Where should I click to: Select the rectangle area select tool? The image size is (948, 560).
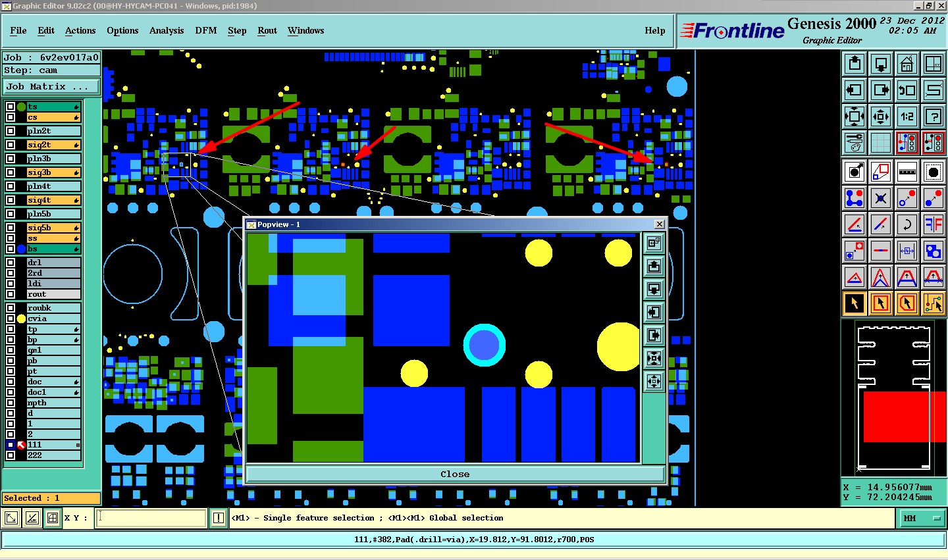pos(881,303)
